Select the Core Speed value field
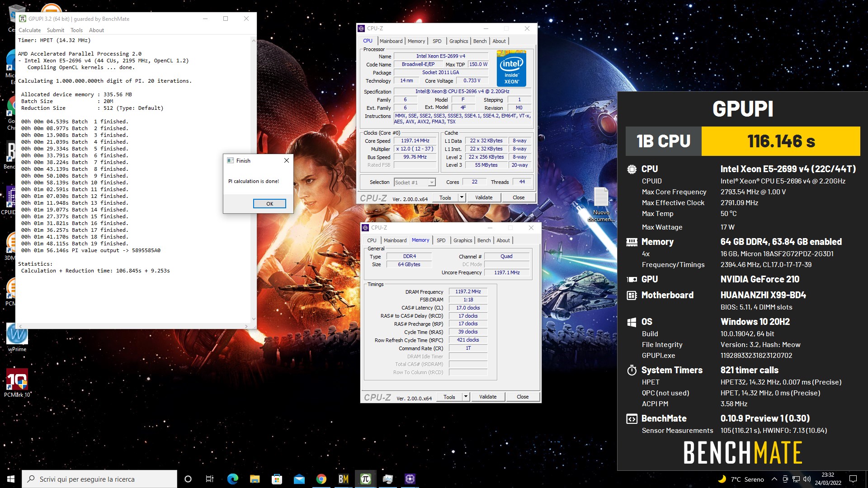This screenshot has width=868, height=488. point(415,141)
